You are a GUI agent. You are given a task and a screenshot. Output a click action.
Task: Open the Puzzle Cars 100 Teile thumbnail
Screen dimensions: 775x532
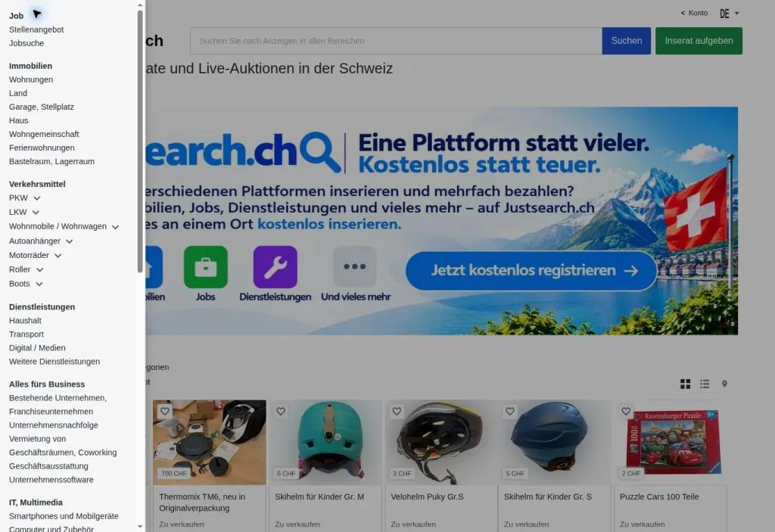(670, 443)
